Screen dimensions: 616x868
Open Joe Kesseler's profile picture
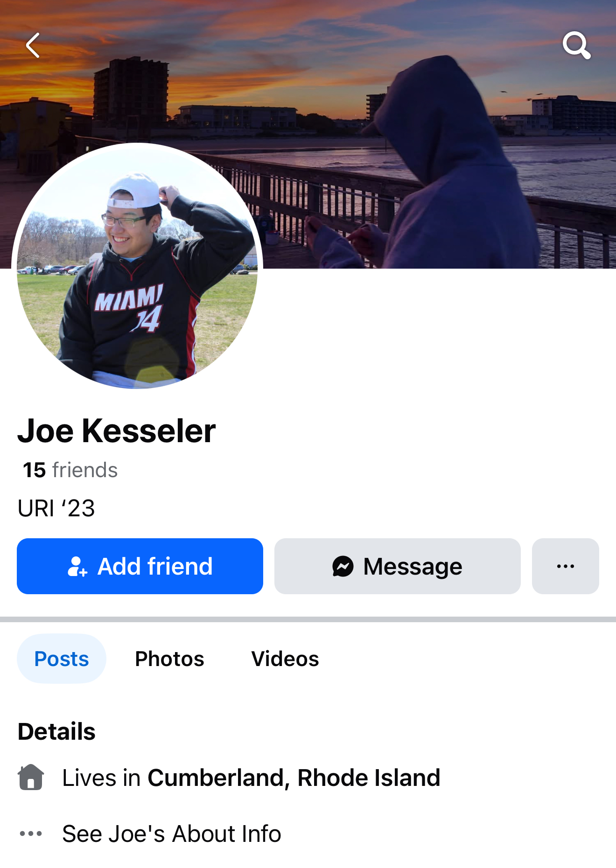(137, 266)
